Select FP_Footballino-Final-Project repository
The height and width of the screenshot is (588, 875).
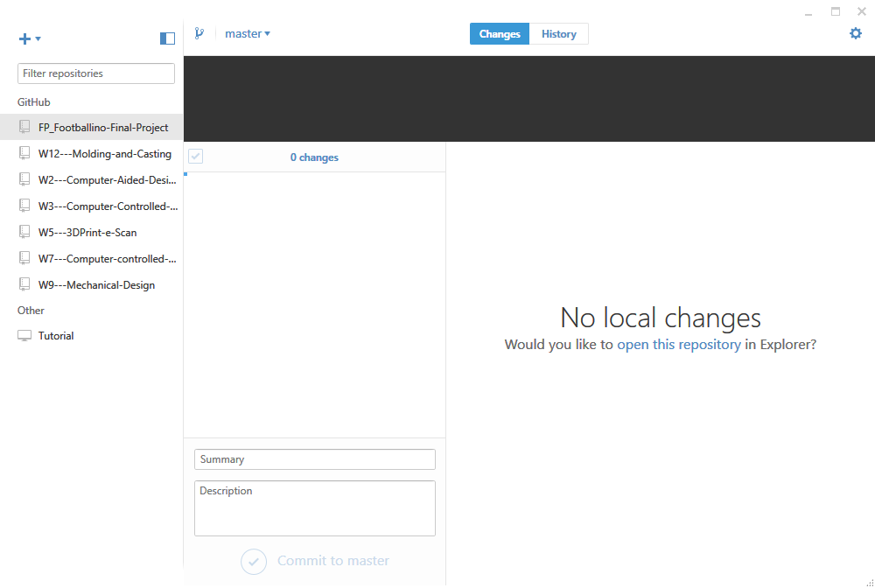coord(92,127)
